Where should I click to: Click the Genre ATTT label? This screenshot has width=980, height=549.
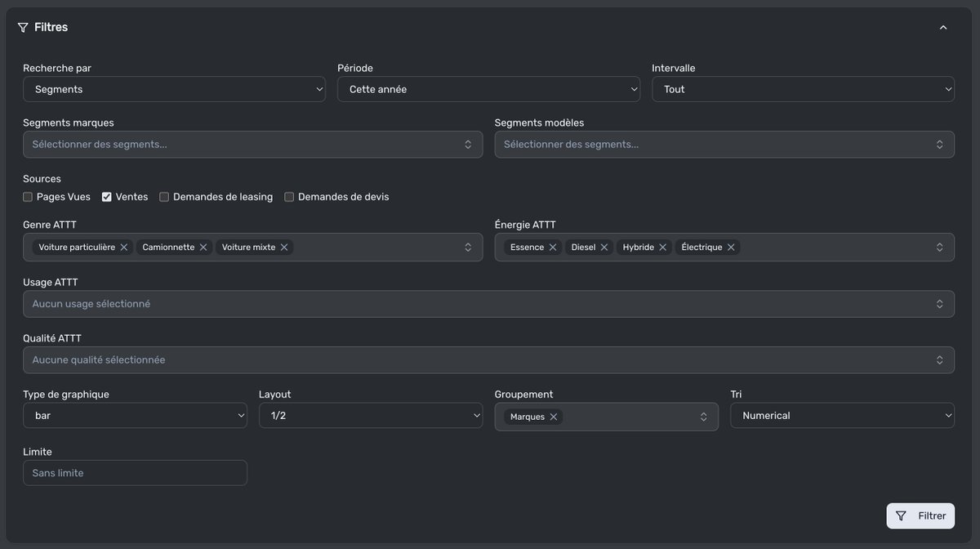50,225
